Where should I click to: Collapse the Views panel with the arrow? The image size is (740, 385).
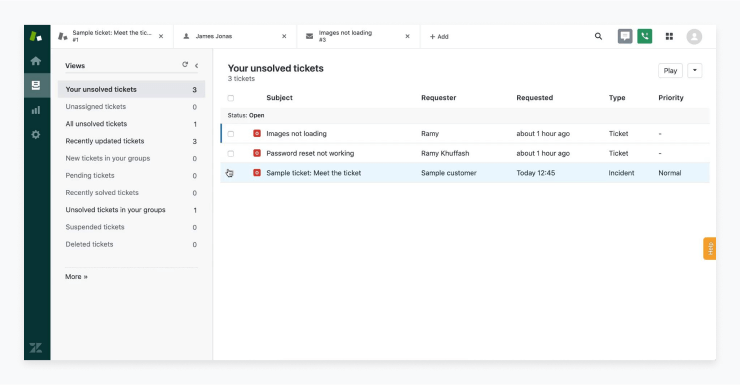pyautogui.click(x=196, y=66)
